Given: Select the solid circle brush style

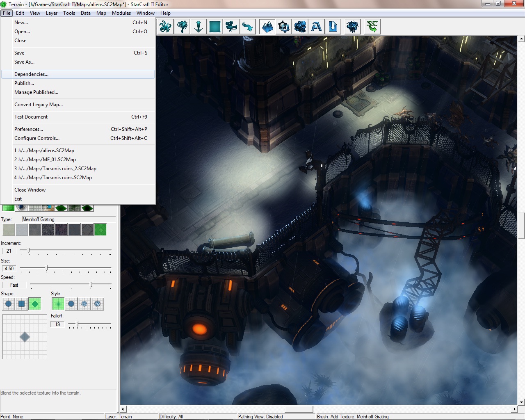Looking at the screenshot, I should pyautogui.click(x=71, y=304).
